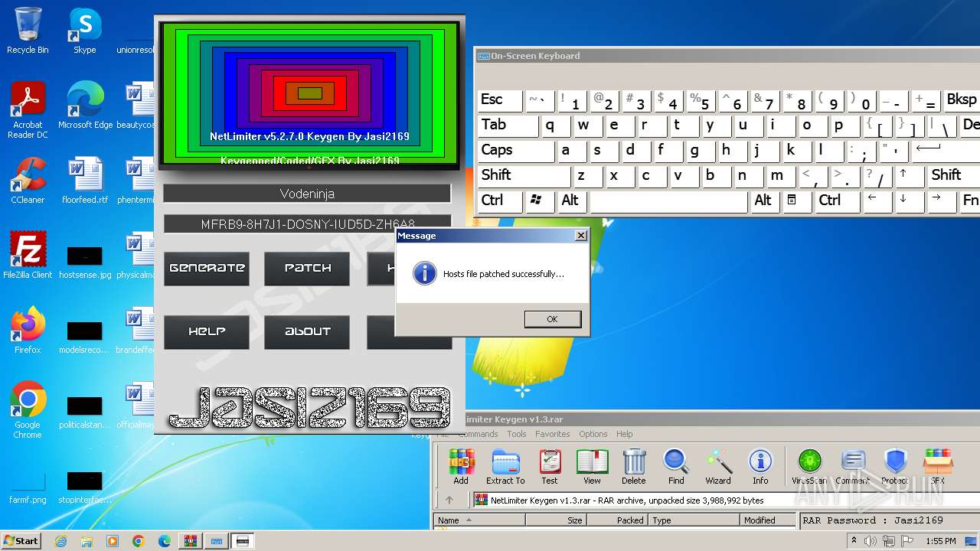Click WinRAR Comment icon

852,467
